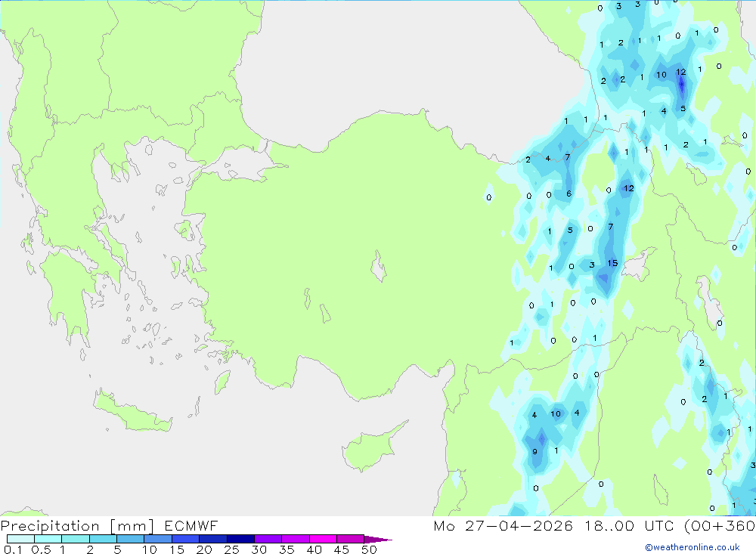This screenshot has height=554, width=756.
Task: Click the "(00+360" forecast offset text
Action: (720, 525)
